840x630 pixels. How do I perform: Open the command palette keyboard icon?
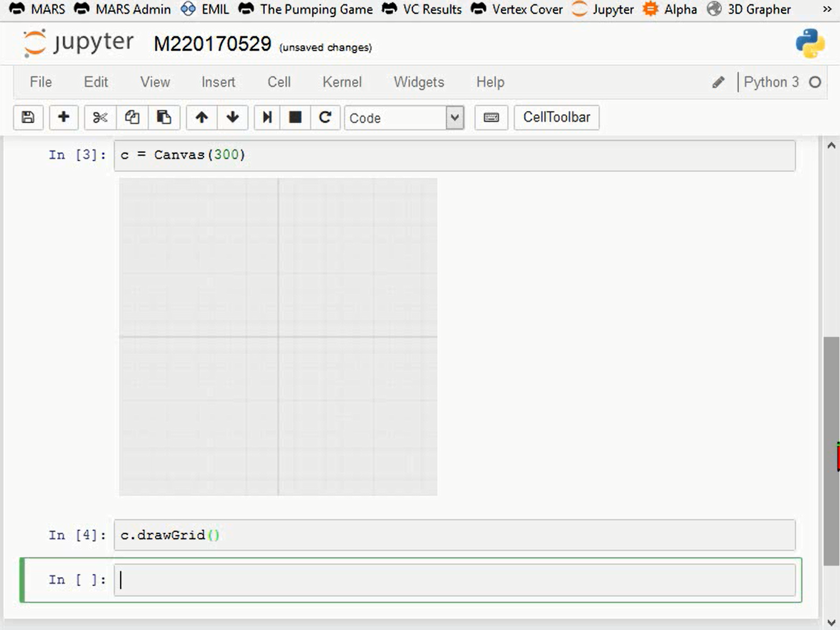coord(491,117)
